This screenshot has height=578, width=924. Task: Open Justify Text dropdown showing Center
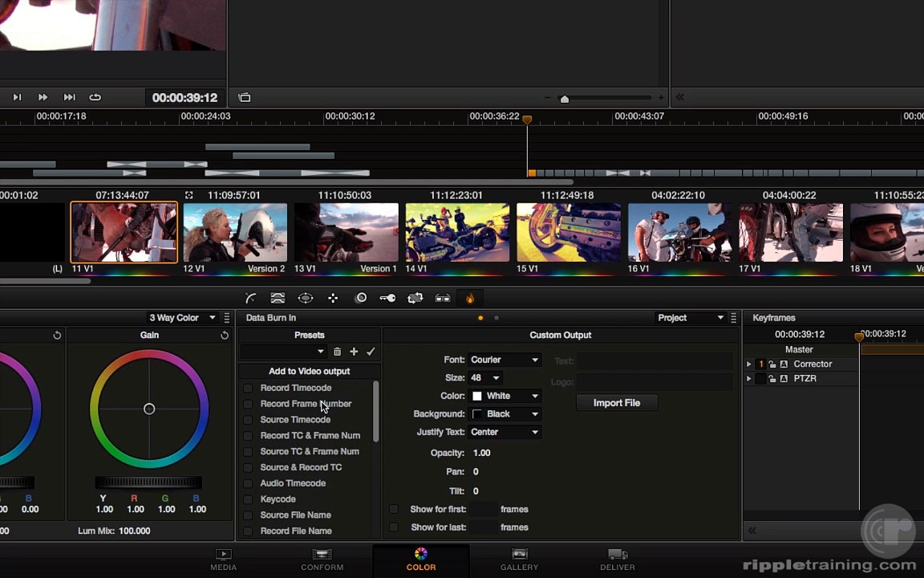[505, 433]
